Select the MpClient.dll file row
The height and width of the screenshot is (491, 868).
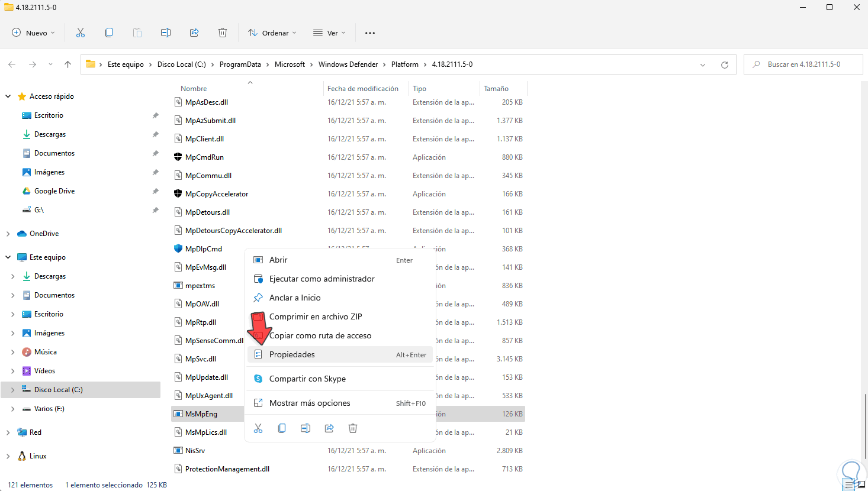point(348,139)
